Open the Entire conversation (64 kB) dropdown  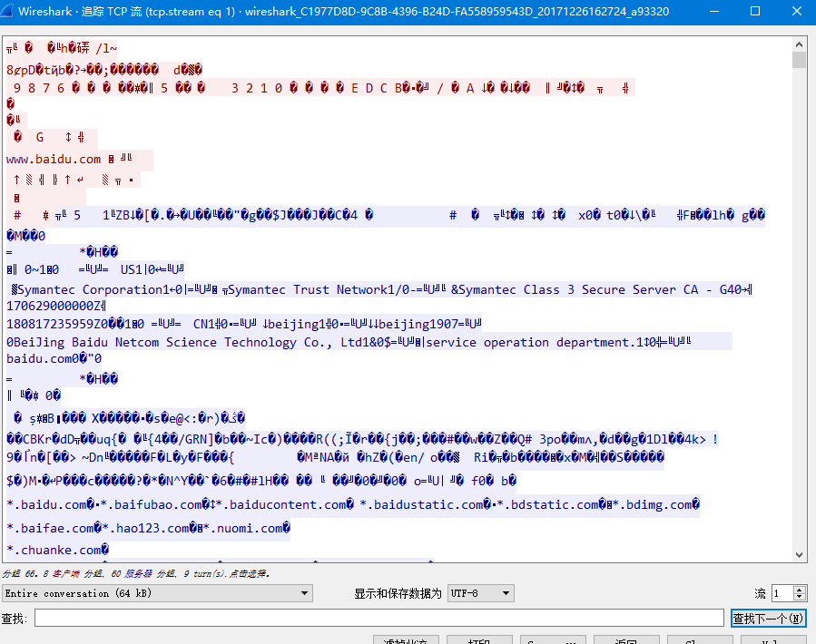[x=157, y=593]
